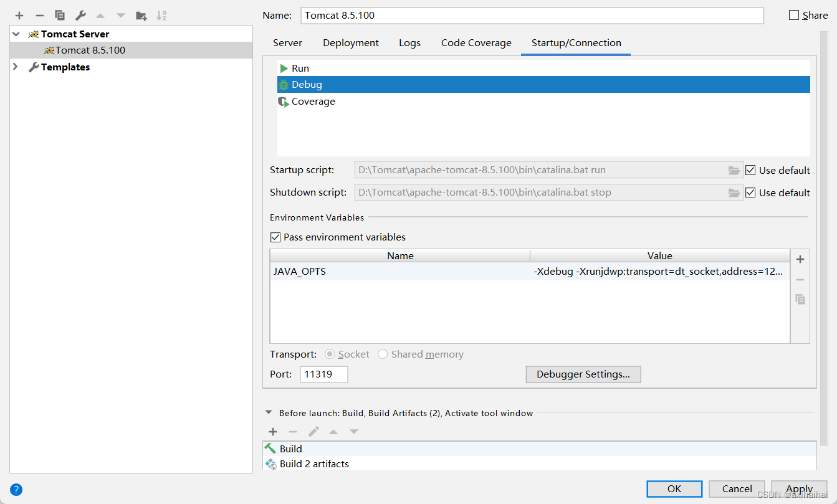Click the Value column header

660,256
